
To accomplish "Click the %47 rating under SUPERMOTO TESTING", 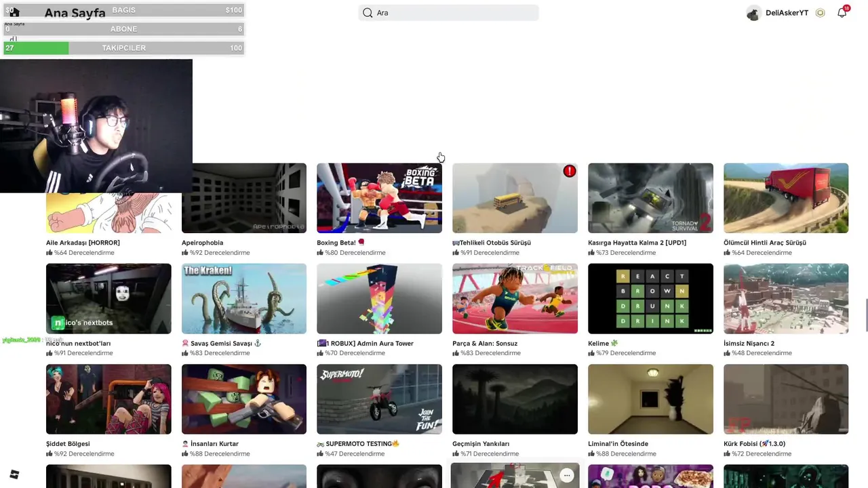I will click(355, 454).
